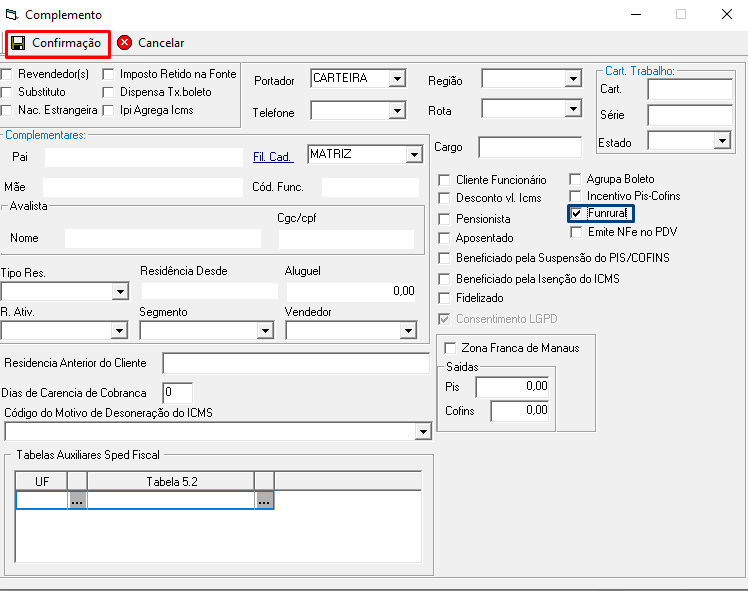The image size is (748, 591).
Task: Click the Cargo input field
Action: pos(530,147)
